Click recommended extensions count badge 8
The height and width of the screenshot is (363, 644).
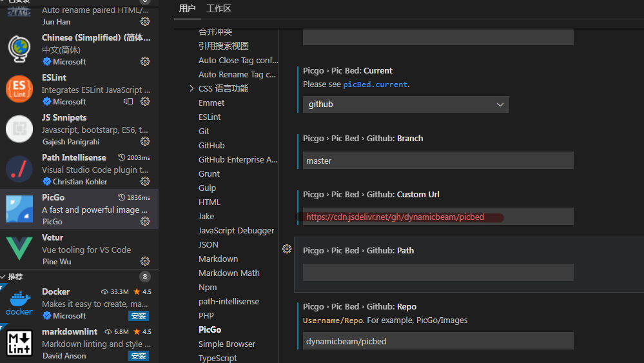[x=144, y=277]
